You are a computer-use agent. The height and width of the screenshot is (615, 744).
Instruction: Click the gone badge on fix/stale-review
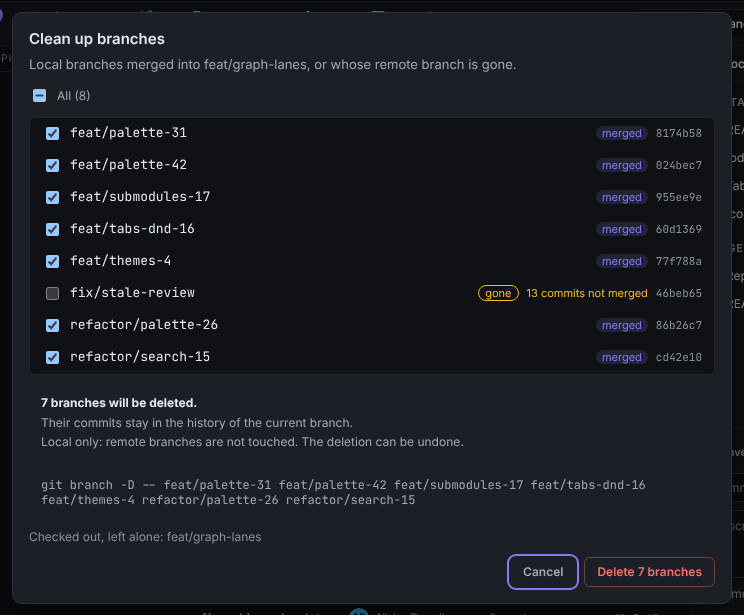(x=498, y=293)
